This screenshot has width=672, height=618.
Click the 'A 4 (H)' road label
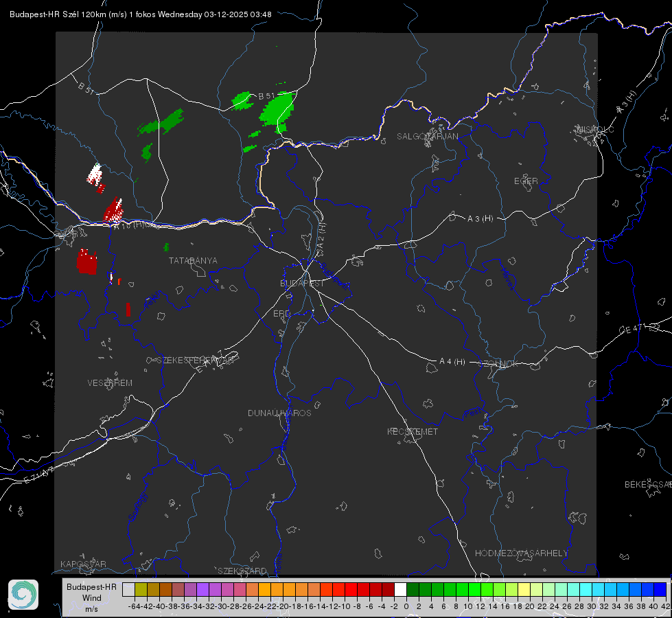point(452,362)
